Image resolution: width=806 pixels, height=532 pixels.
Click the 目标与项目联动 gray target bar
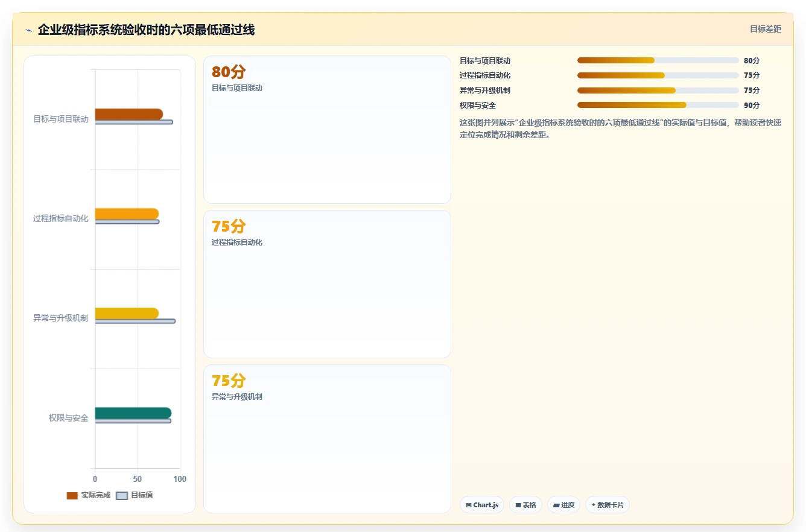(134, 122)
